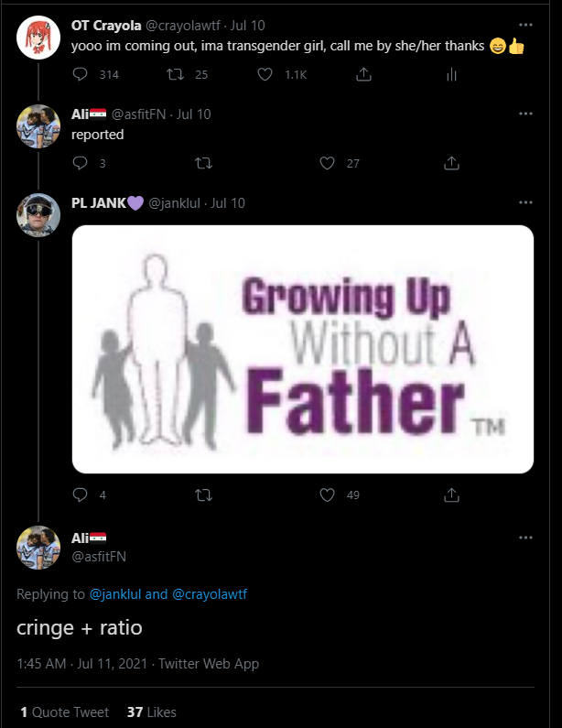562x728 pixels.
Task: View the 37 Likes list
Action: point(152,712)
